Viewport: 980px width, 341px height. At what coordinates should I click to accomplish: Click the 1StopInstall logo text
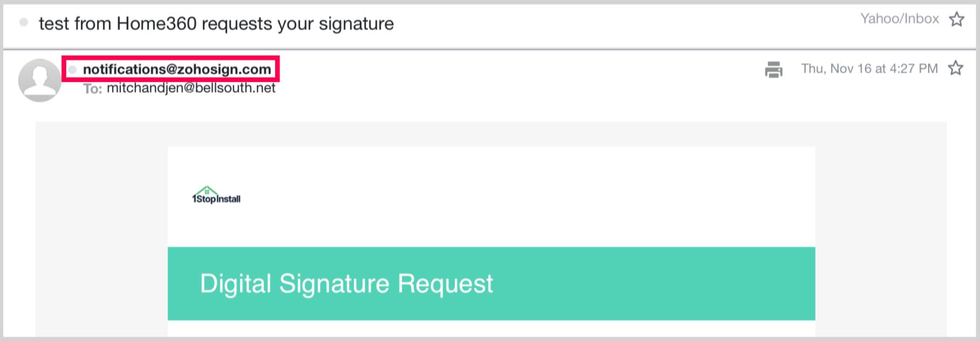click(217, 199)
